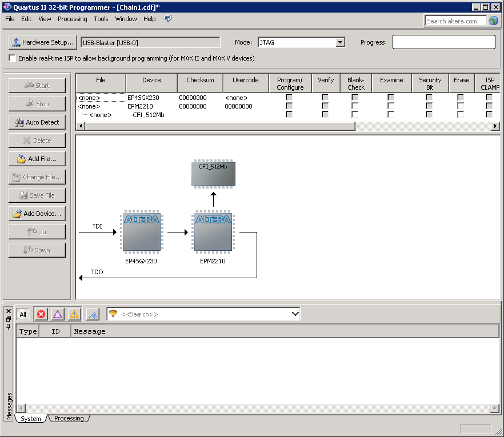Check Verify for EPM2210 row
This screenshot has width=504, height=437.
coord(325,106)
